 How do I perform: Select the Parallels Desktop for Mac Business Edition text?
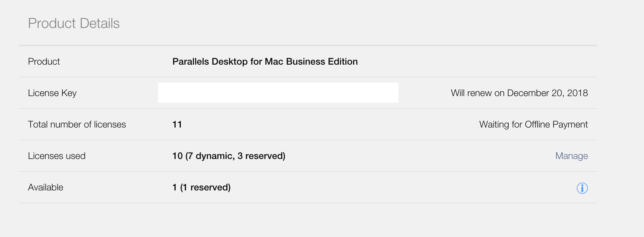[265, 61]
